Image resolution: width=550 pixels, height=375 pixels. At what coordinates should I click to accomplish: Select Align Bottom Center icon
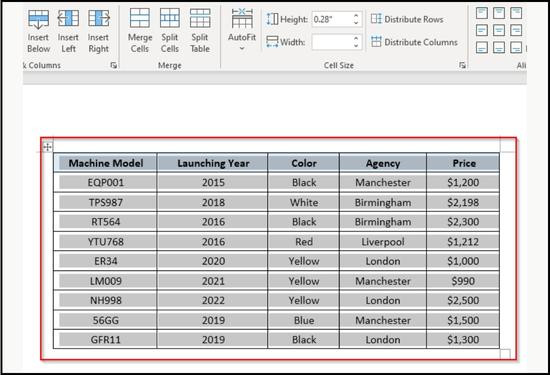(x=499, y=47)
